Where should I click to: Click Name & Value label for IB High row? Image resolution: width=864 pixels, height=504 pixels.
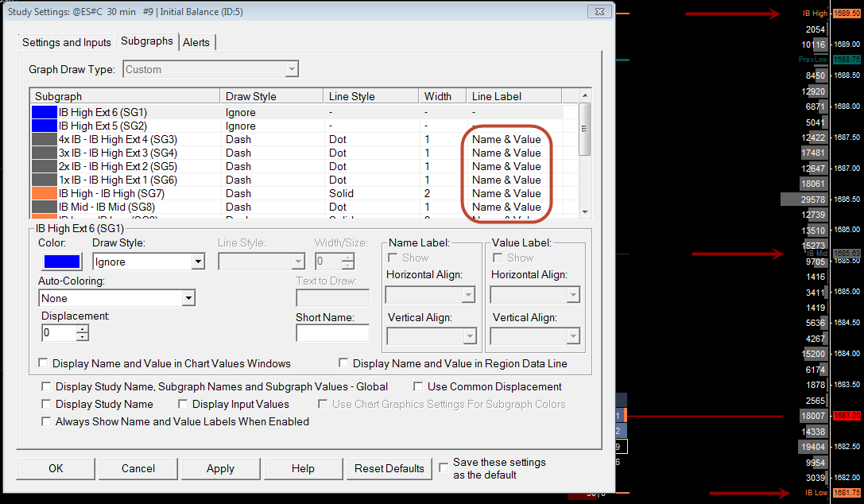[506, 193]
